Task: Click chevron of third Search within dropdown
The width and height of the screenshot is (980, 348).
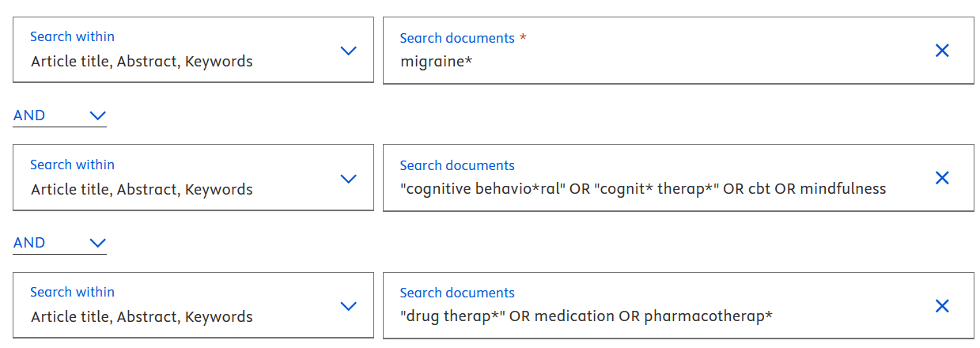Action: click(x=348, y=306)
